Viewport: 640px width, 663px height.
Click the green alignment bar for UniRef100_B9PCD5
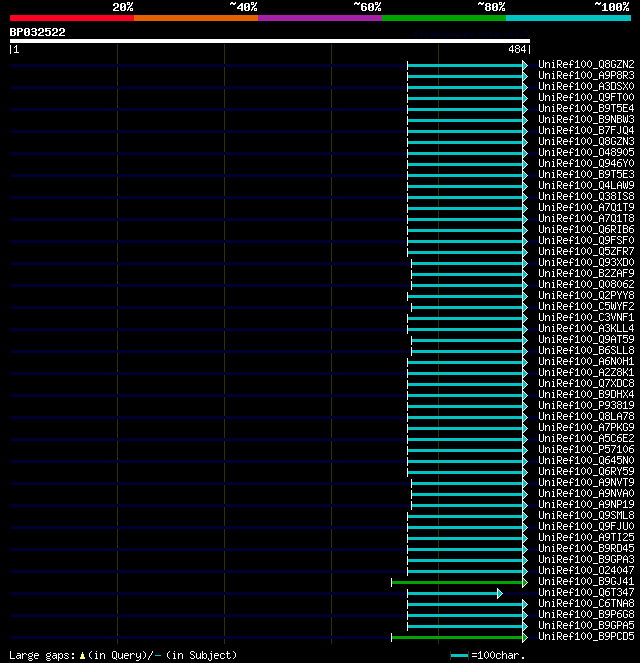459,638
